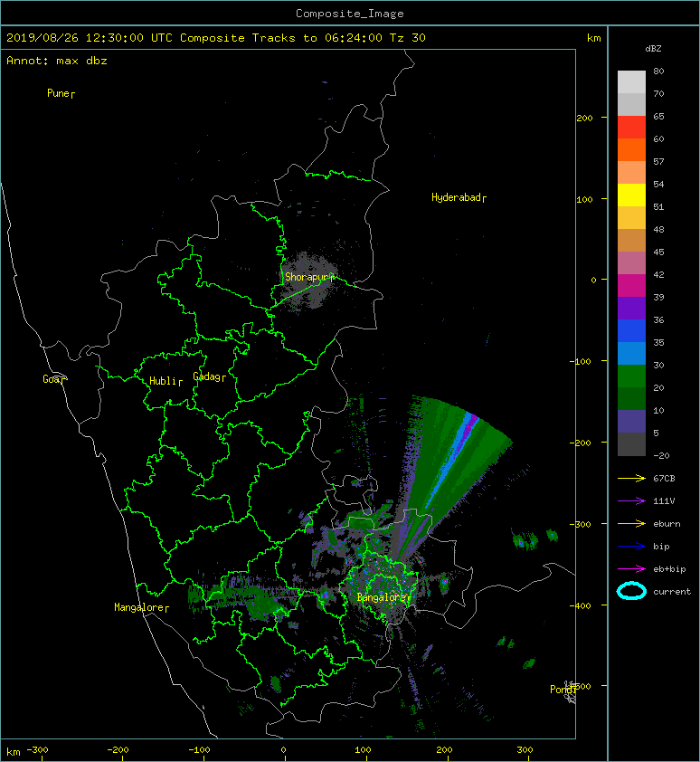Click the 80 dBZ light gray color swatch

coord(631,81)
